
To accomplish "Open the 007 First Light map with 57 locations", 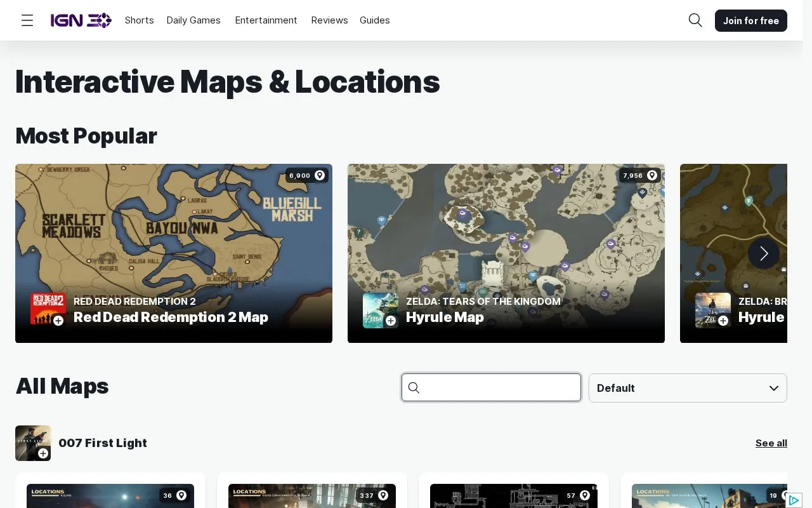I will [x=514, y=496].
